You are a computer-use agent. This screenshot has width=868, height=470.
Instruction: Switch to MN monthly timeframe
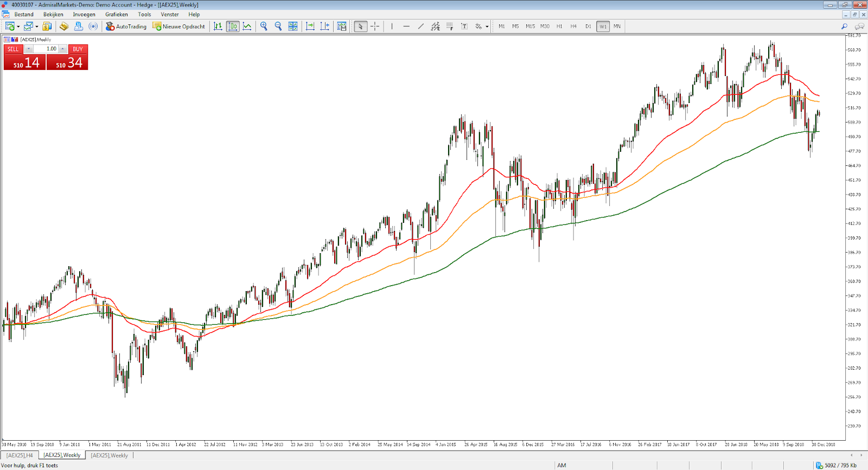click(617, 26)
